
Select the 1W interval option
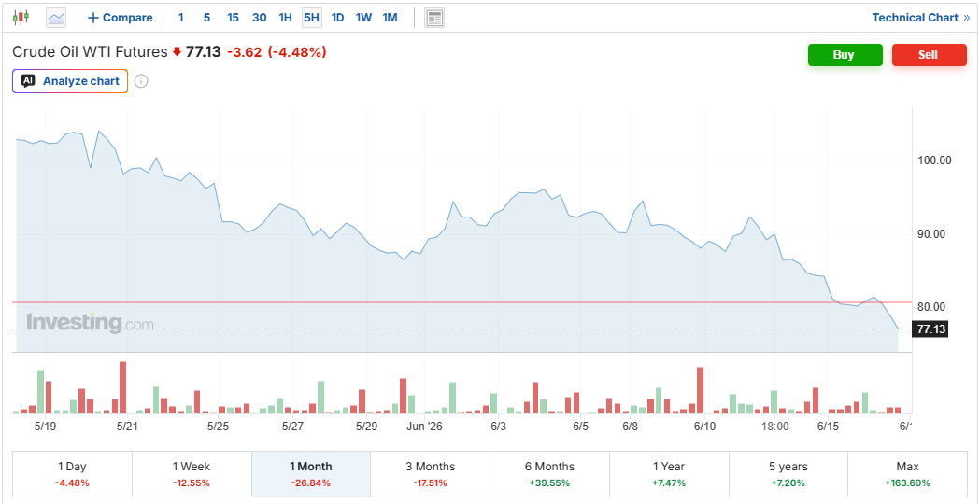[363, 18]
